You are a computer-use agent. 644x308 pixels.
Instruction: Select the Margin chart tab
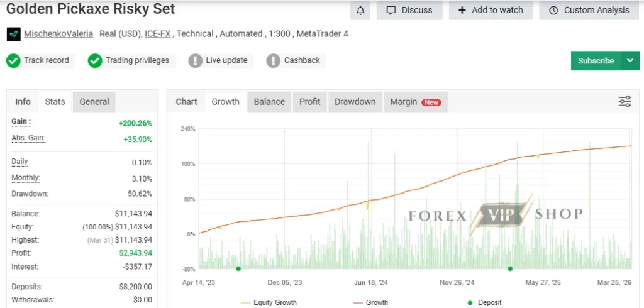click(416, 102)
